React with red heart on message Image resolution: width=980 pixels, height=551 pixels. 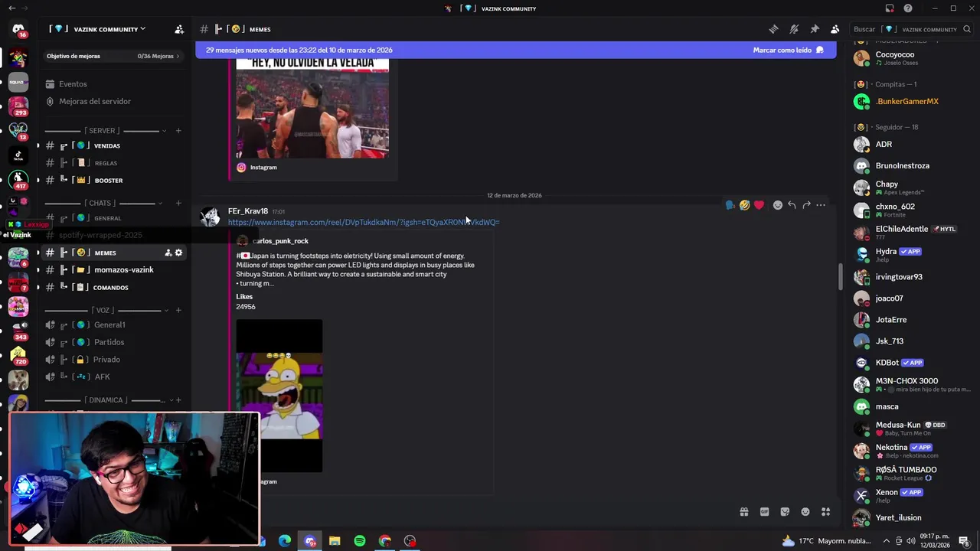pyautogui.click(x=759, y=205)
